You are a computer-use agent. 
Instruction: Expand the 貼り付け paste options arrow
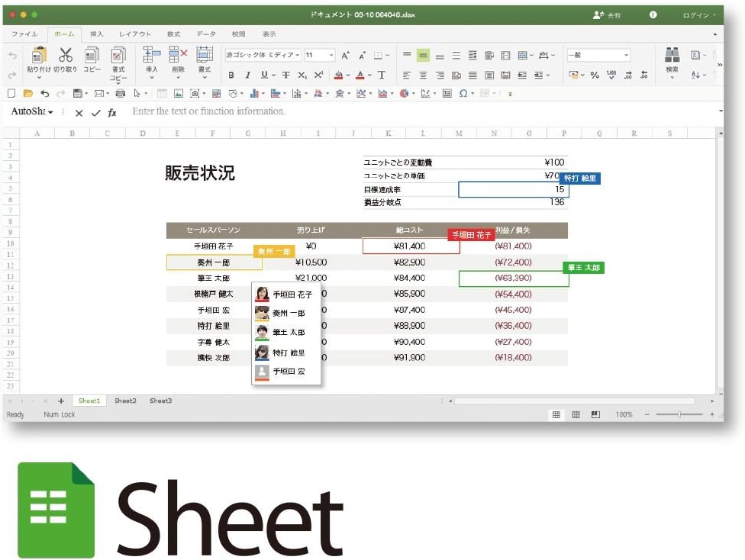[39, 77]
